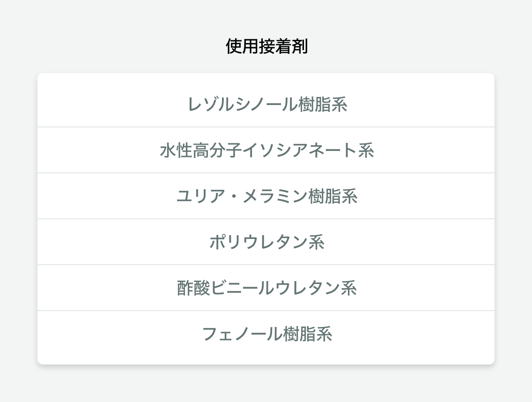Tap ユリア・メラミン樹脂系 in the adhesive list
The height and width of the screenshot is (402, 532).
266,196
